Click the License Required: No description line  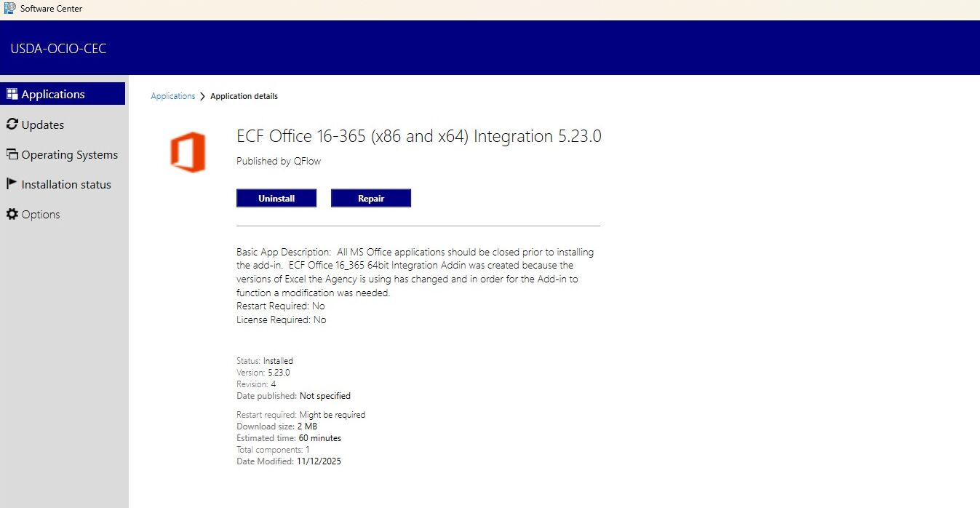(x=282, y=320)
